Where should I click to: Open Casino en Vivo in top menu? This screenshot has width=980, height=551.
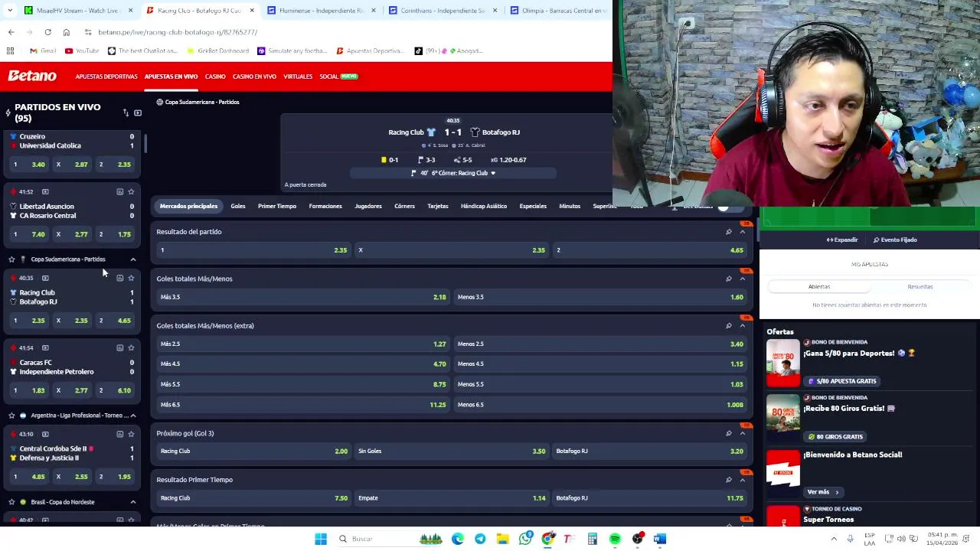coord(254,77)
